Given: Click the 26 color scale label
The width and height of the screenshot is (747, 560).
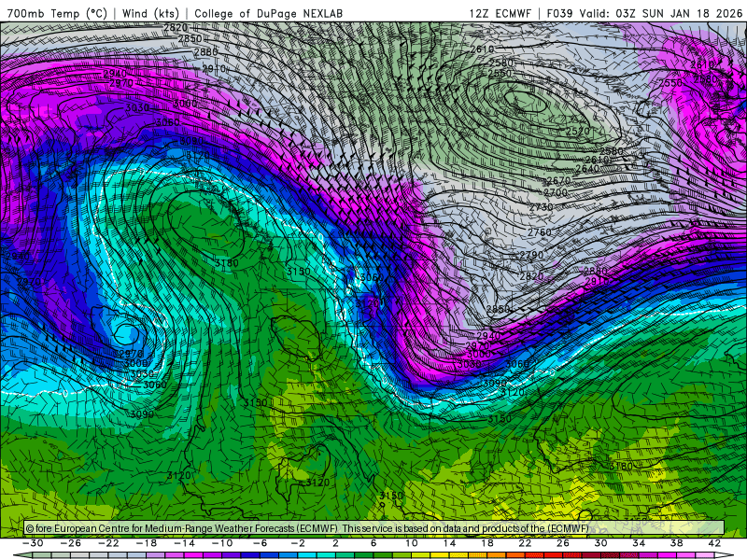Looking at the screenshot, I should pyautogui.click(x=563, y=543).
